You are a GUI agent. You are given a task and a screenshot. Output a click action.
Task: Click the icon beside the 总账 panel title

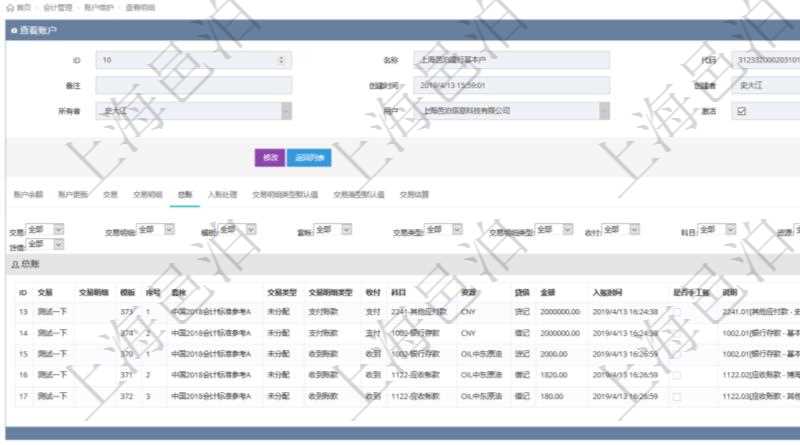15,264
